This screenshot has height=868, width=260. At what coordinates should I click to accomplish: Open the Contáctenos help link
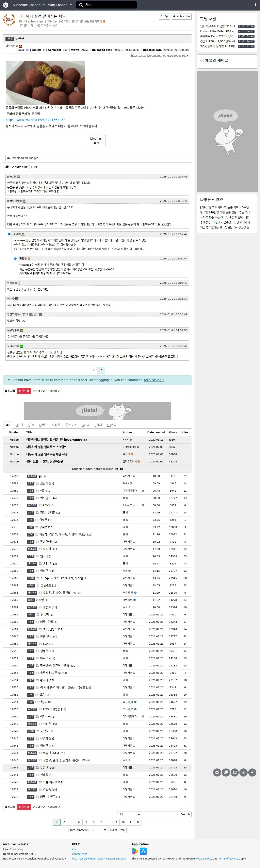point(80,854)
